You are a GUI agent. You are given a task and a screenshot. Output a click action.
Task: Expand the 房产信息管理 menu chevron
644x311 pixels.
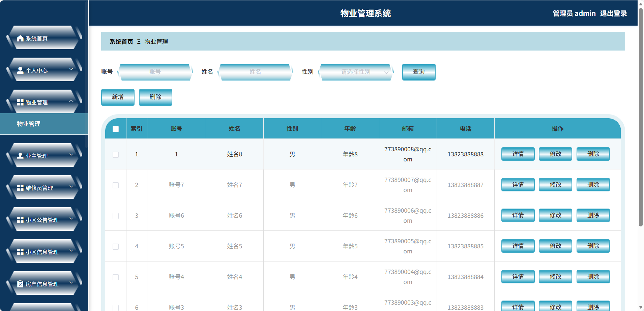coord(71,283)
